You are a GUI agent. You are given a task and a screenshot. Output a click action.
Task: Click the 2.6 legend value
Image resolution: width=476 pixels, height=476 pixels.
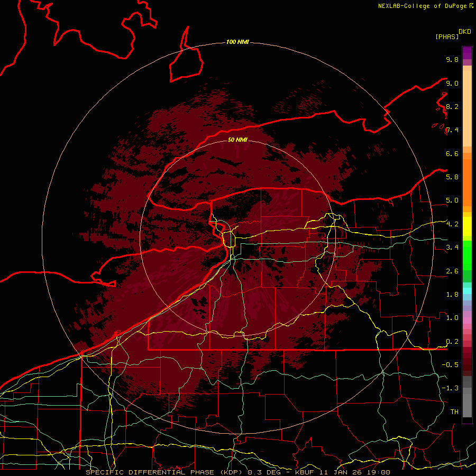click(452, 271)
